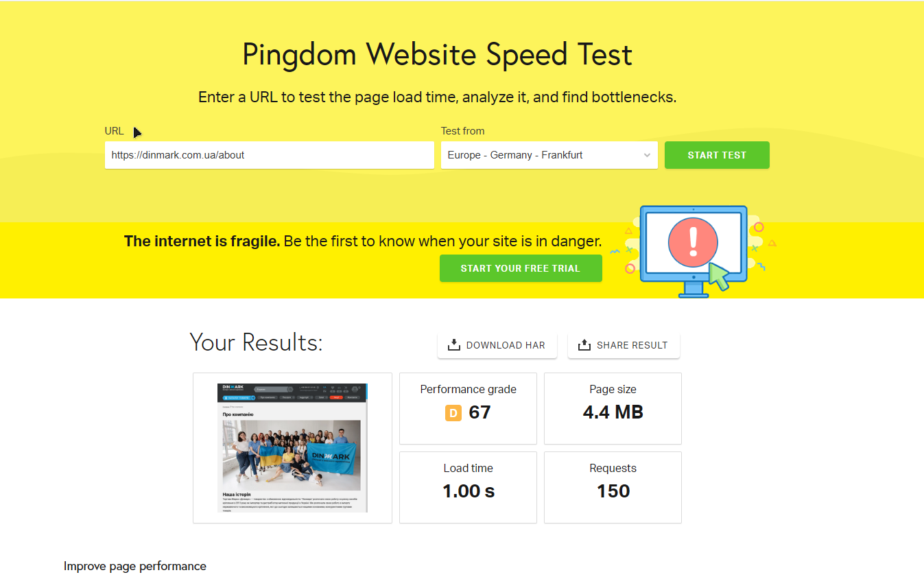
Task: Click the blue computer monitor illustration
Action: tap(693, 250)
